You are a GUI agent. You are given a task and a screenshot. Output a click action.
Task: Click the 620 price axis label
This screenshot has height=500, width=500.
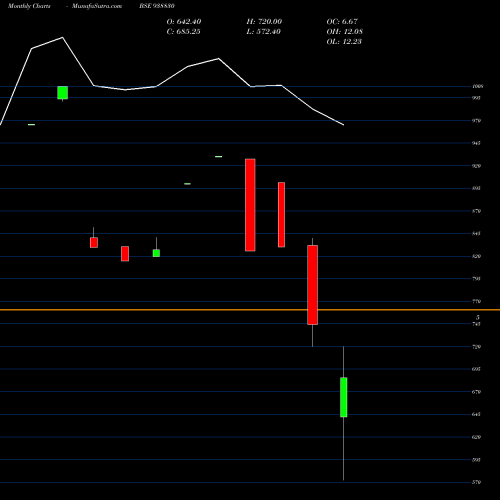click(477, 437)
